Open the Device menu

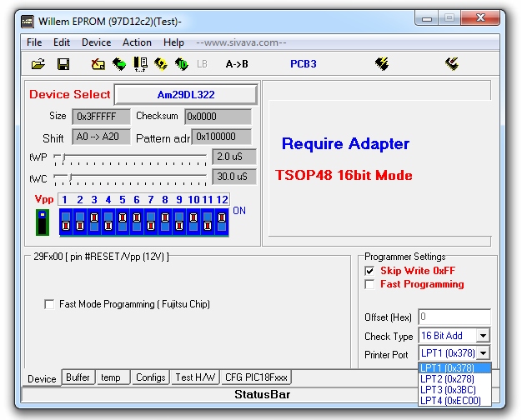(96, 42)
